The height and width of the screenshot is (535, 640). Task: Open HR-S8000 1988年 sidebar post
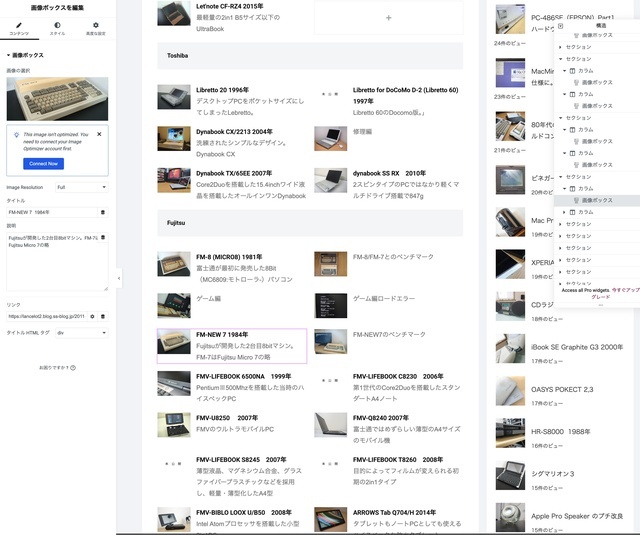pos(560,432)
